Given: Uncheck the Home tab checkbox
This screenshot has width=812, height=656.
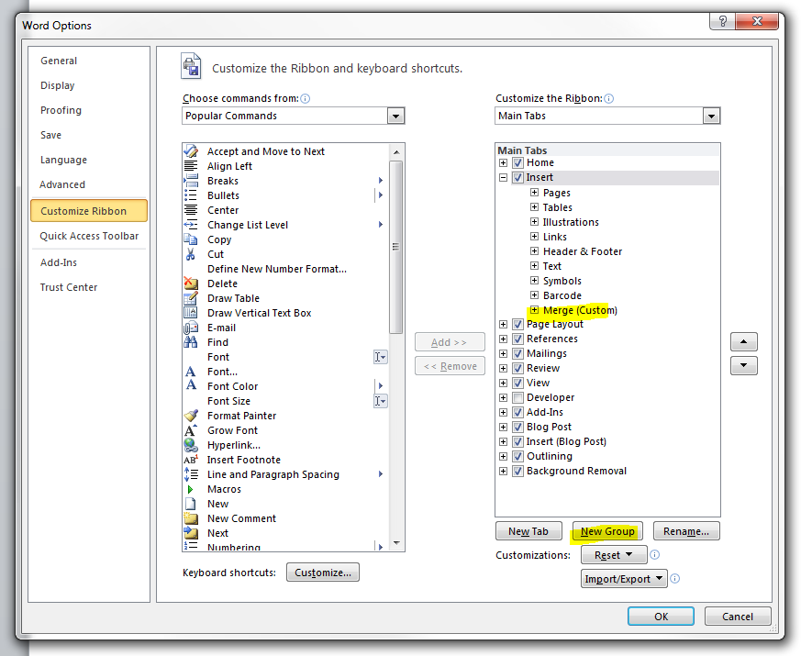Looking at the screenshot, I should 517,162.
